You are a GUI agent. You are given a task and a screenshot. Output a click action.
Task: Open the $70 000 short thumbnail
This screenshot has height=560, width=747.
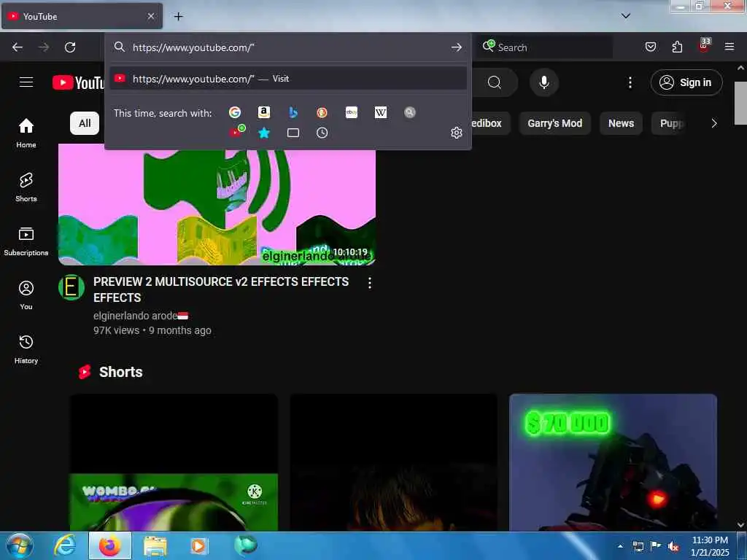613,462
